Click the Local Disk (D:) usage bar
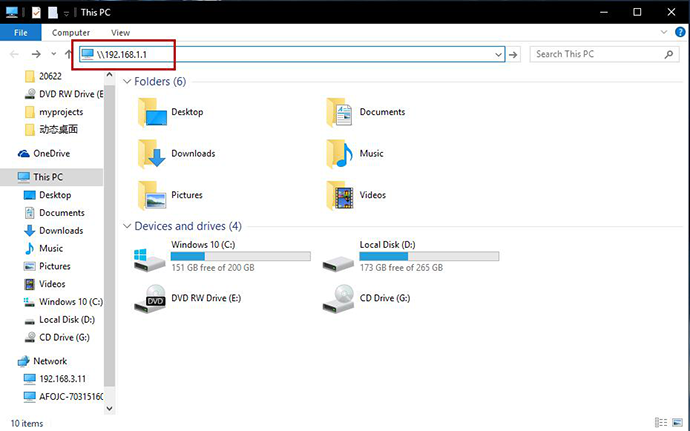690x431 pixels. [429, 256]
